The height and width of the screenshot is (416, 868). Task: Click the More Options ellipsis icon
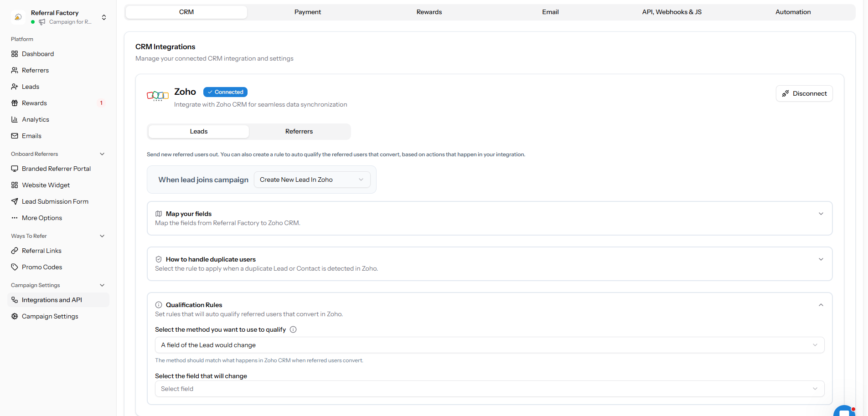[x=15, y=218]
